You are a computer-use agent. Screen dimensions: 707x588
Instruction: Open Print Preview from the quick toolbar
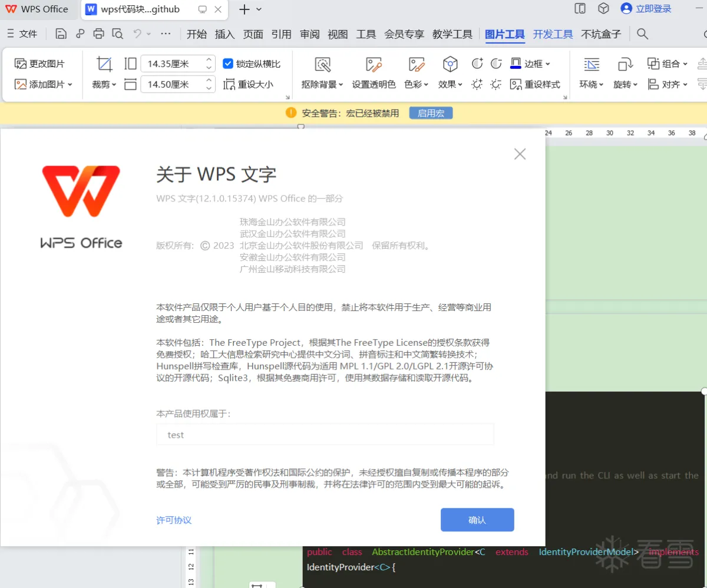pos(117,34)
